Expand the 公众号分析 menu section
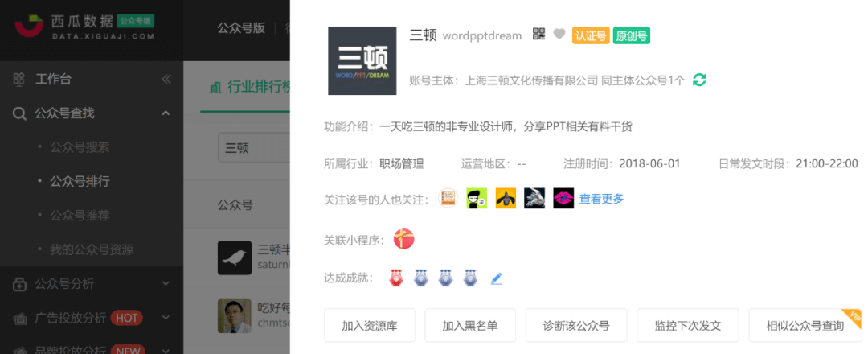868x354 pixels. click(x=166, y=284)
